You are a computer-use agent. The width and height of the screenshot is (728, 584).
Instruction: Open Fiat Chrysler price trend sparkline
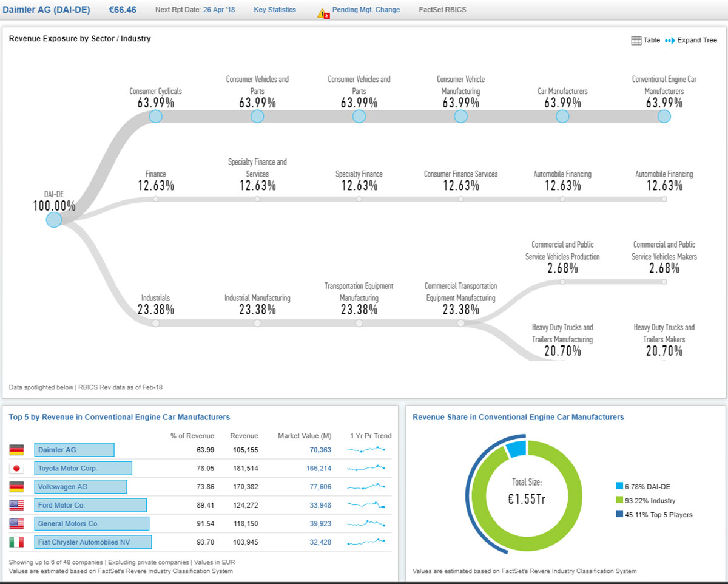click(x=366, y=542)
